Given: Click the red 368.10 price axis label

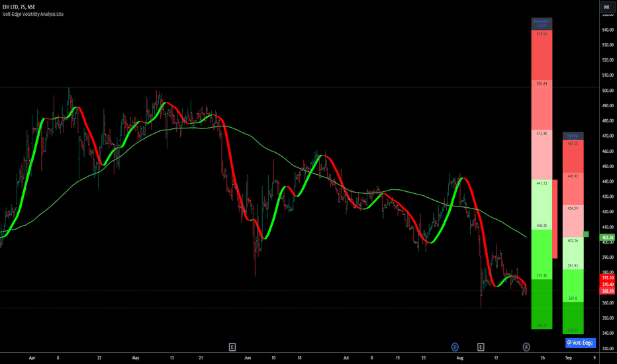Looking at the screenshot, I should [608, 291].
